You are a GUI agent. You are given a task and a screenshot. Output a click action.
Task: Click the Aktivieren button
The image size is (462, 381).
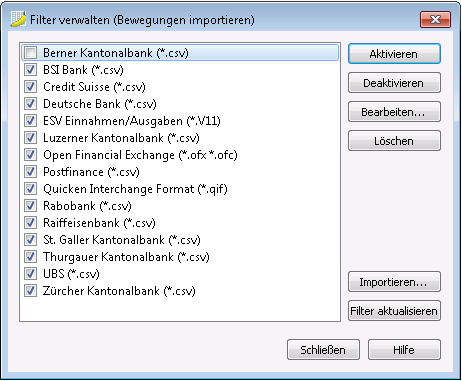click(394, 54)
